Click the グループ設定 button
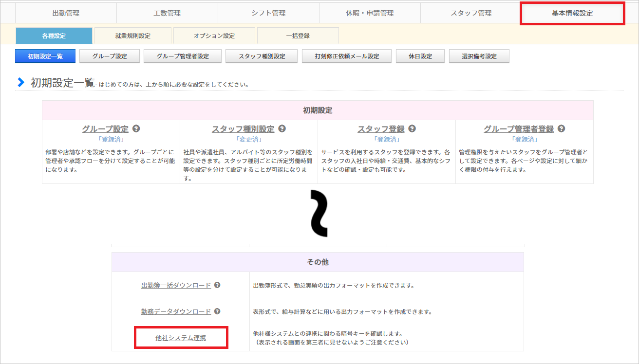639x364 pixels. click(110, 56)
